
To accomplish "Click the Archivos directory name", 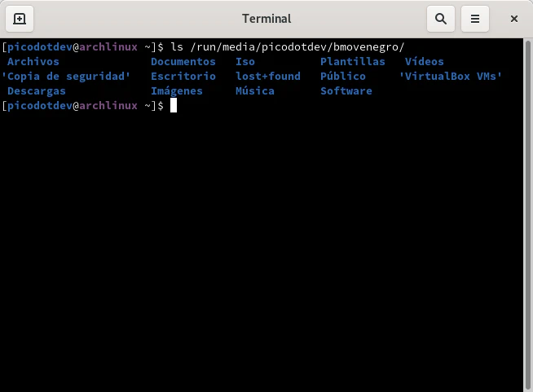I will tap(33, 62).
